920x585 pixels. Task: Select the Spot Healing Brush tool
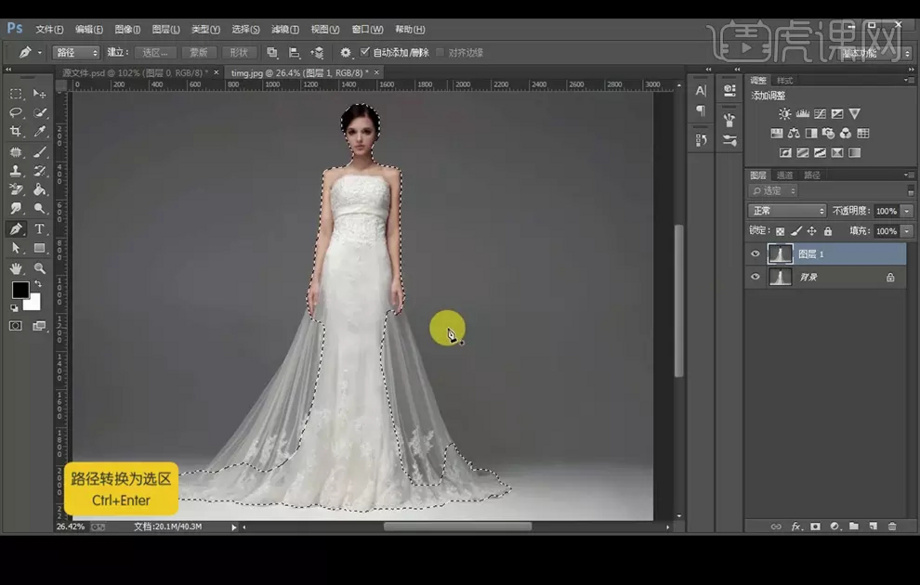[16, 152]
